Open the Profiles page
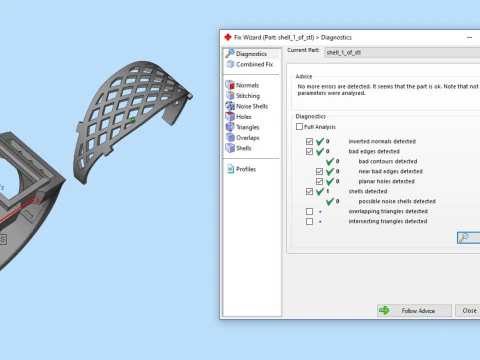The width and height of the screenshot is (480, 360). point(242,169)
